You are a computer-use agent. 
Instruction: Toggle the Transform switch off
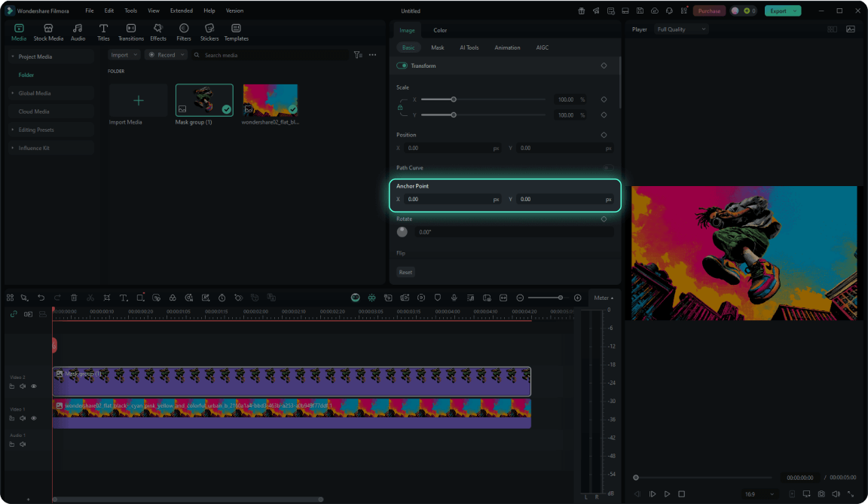[402, 66]
